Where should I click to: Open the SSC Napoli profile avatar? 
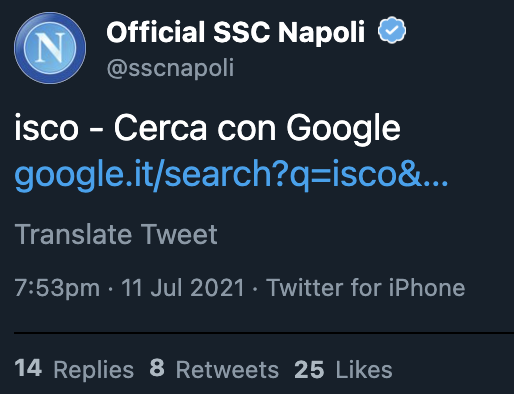pos(50,48)
